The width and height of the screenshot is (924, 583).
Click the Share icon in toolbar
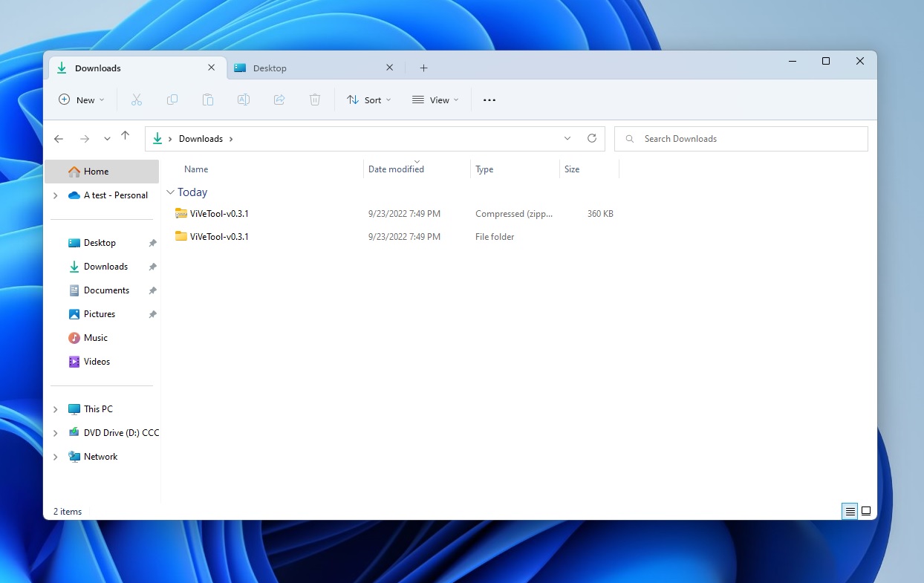click(279, 100)
